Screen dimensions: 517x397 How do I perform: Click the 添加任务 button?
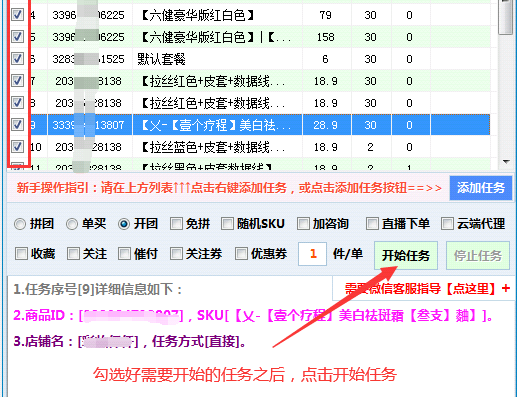point(481,188)
